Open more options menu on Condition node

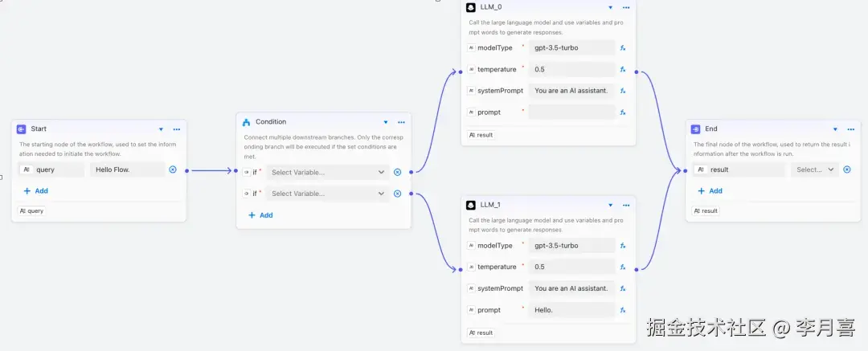pos(401,122)
